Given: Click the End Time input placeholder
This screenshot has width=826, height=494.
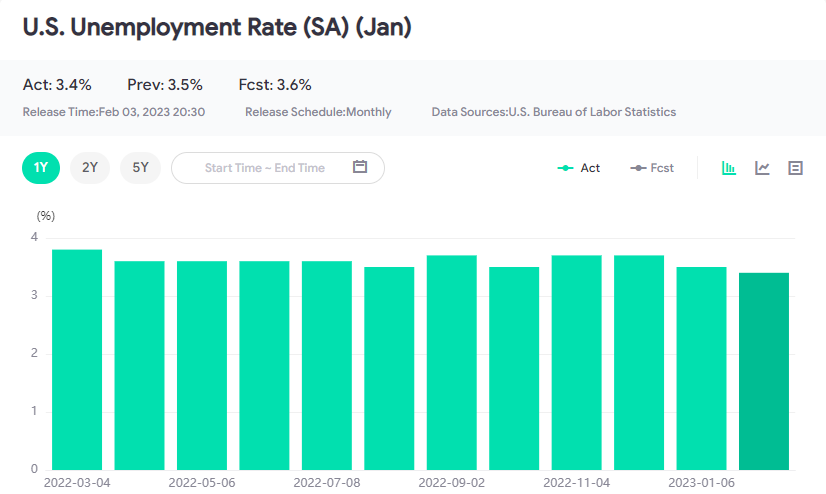Looking at the screenshot, I should [x=300, y=168].
